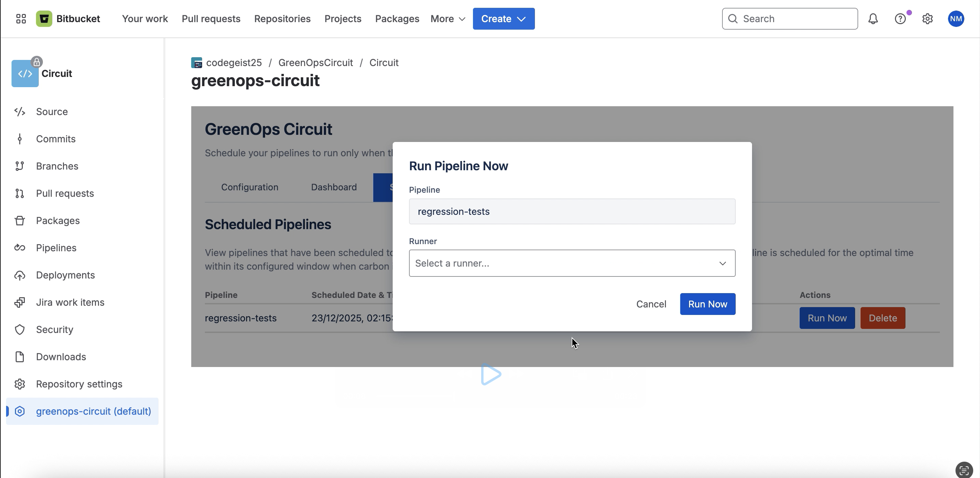This screenshot has width=980, height=478.
Task: Cancel the Run Pipeline Now dialog
Action: click(x=651, y=304)
